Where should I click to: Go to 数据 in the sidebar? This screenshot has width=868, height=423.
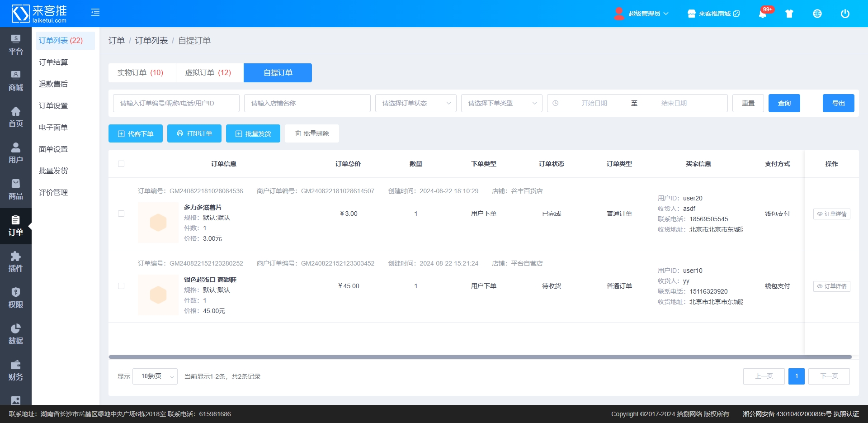(x=16, y=334)
